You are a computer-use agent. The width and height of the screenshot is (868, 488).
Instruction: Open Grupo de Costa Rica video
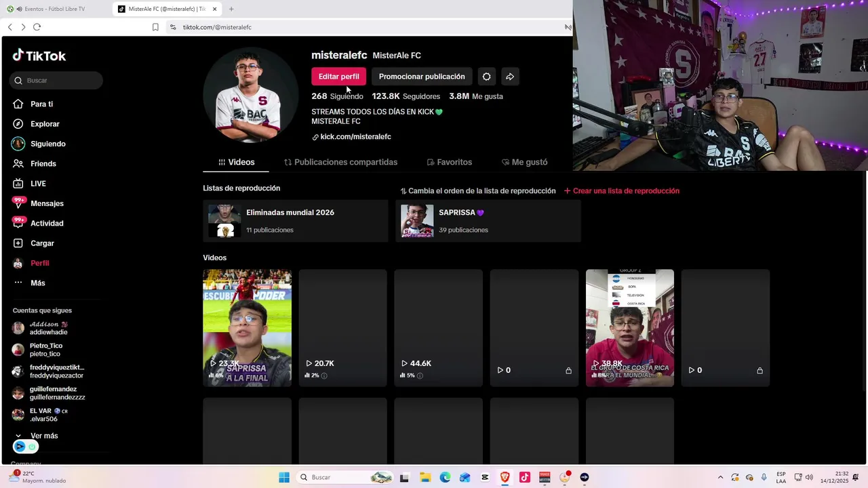[x=630, y=328]
